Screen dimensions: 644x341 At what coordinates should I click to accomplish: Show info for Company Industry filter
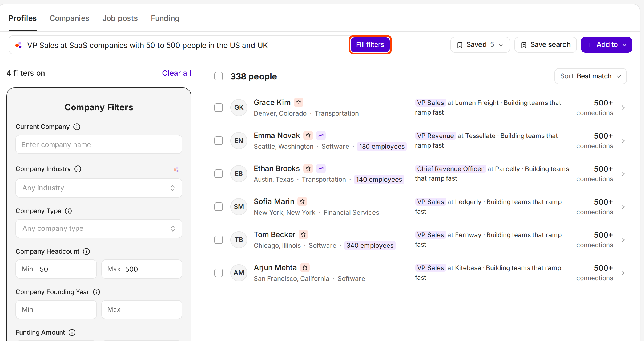pyautogui.click(x=78, y=169)
